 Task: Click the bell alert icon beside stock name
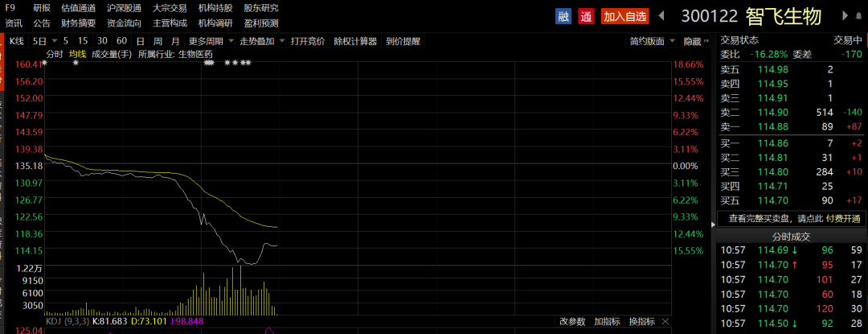859,16
